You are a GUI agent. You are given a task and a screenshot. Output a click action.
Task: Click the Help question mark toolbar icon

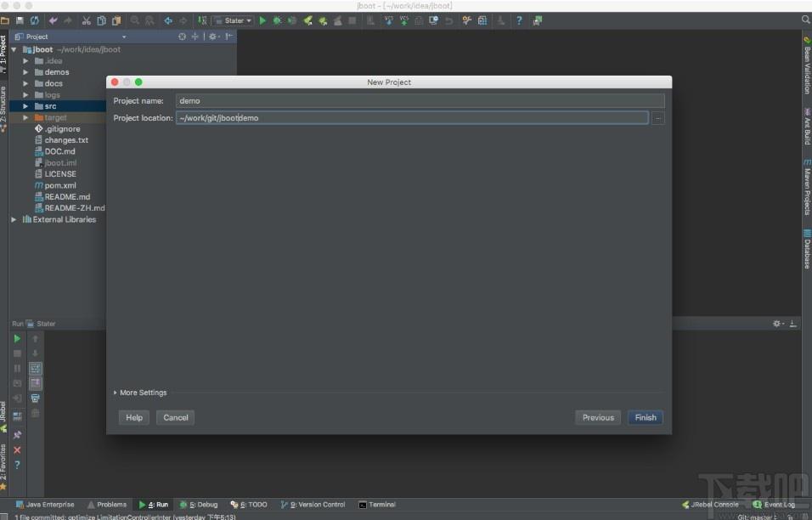point(519,20)
